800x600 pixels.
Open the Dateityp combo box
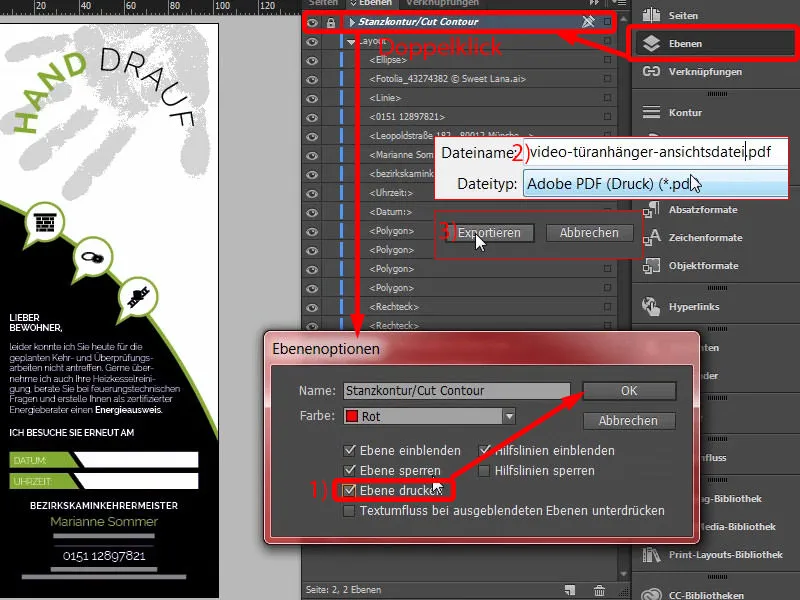(x=655, y=184)
